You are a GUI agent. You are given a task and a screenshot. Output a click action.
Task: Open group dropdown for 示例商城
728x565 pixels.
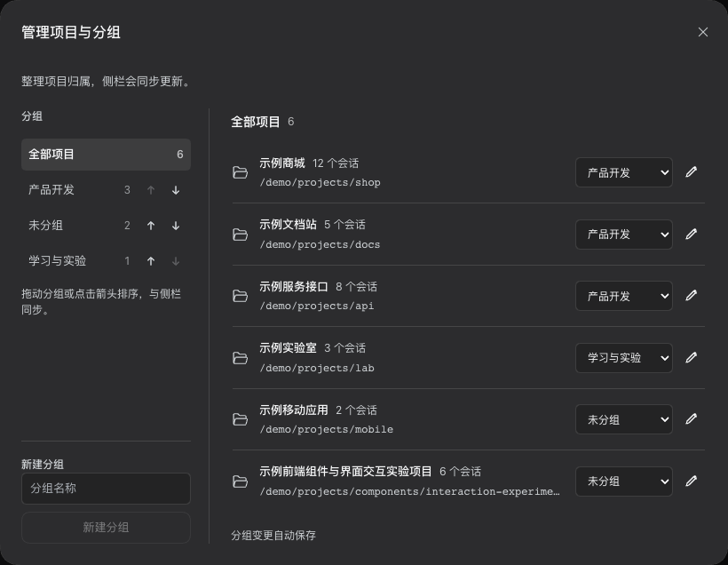pos(624,172)
